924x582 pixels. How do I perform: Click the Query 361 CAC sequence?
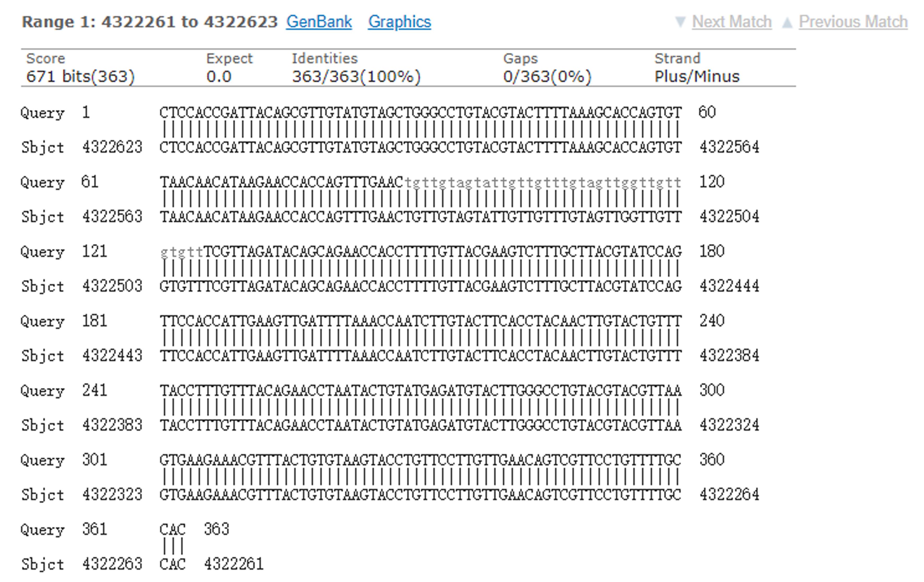pos(172,529)
